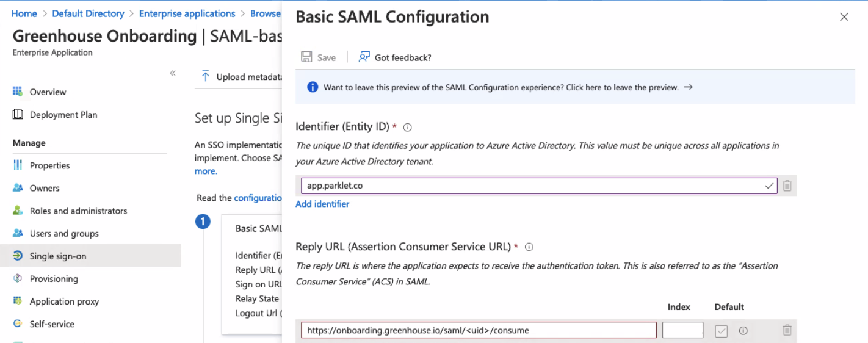868x343 pixels.
Task: Click the Enterprise Application subtitle text
Action: [x=52, y=52]
